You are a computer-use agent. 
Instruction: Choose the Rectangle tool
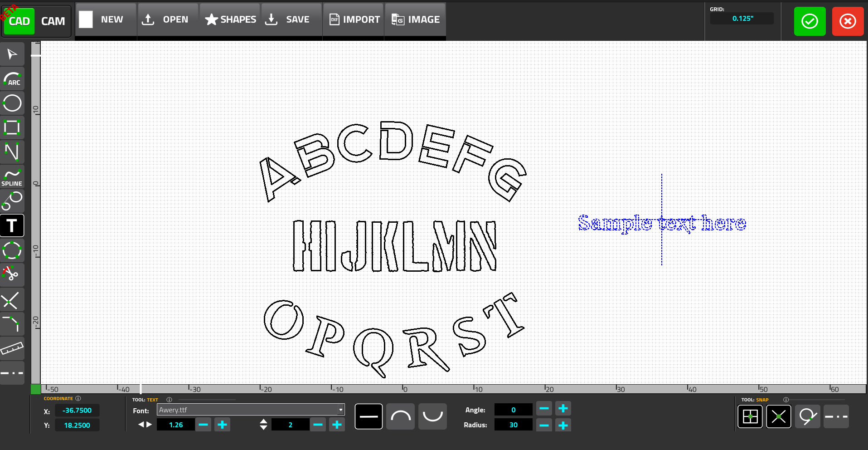tap(12, 127)
